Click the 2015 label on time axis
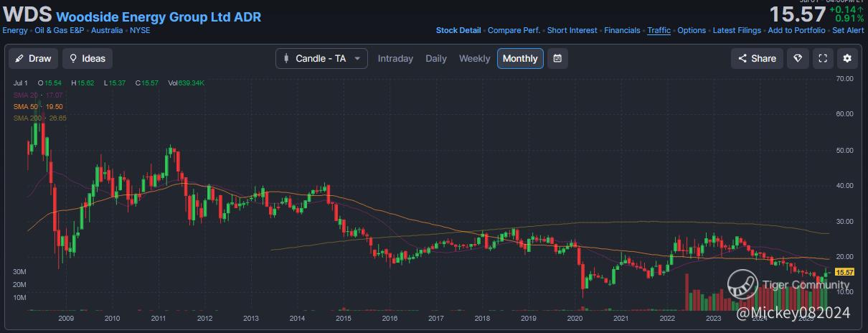 344,318
